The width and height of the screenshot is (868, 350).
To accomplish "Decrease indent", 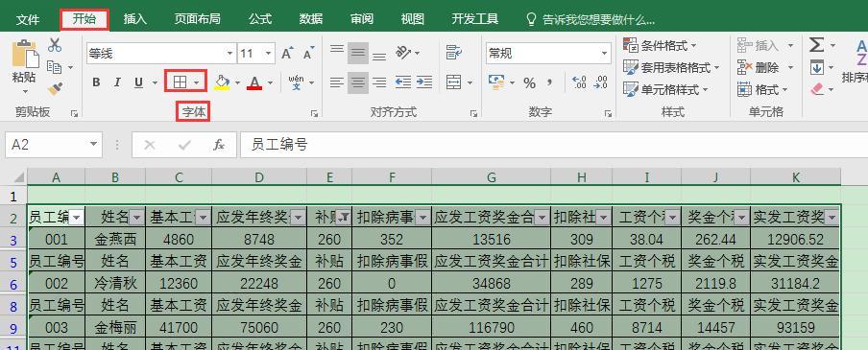I will click(403, 82).
